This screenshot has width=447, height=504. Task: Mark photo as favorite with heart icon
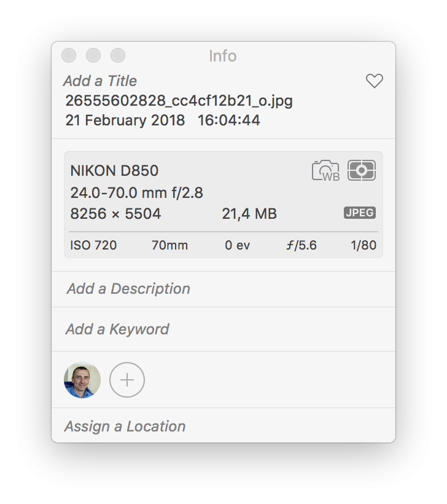coord(375,81)
